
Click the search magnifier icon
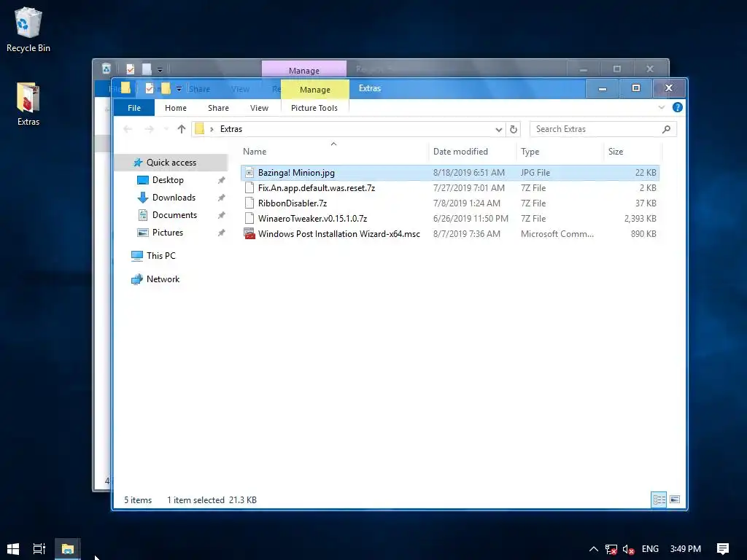pyautogui.click(x=666, y=129)
